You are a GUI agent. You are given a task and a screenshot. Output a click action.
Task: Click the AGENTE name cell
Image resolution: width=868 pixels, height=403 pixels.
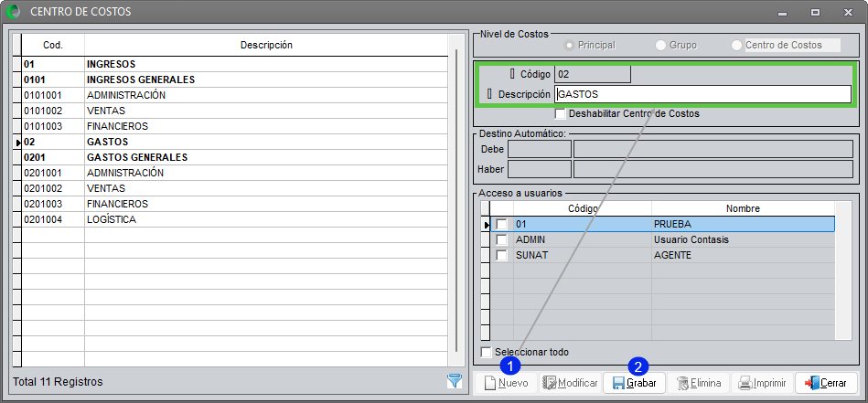click(743, 255)
